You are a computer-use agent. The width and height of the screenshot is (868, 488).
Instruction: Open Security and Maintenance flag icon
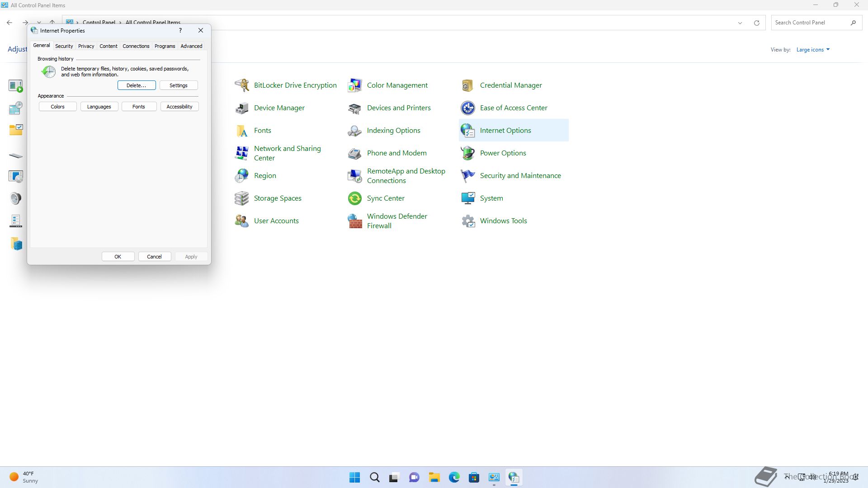tap(468, 175)
